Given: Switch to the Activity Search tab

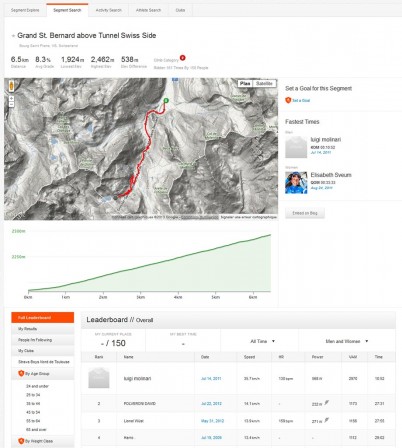Looking at the screenshot, I should click(x=108, y=10).
